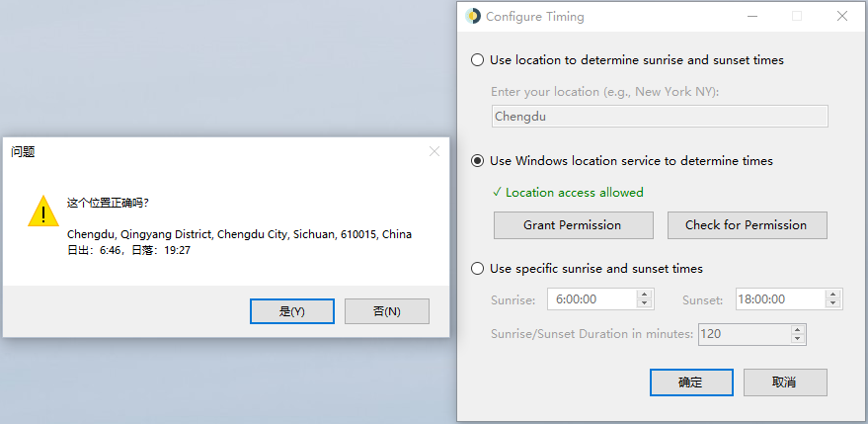868x424 pixels.
Task: Decrease Sunrise/Sunset Duration minutes spinner
Action: coord(797,338)
